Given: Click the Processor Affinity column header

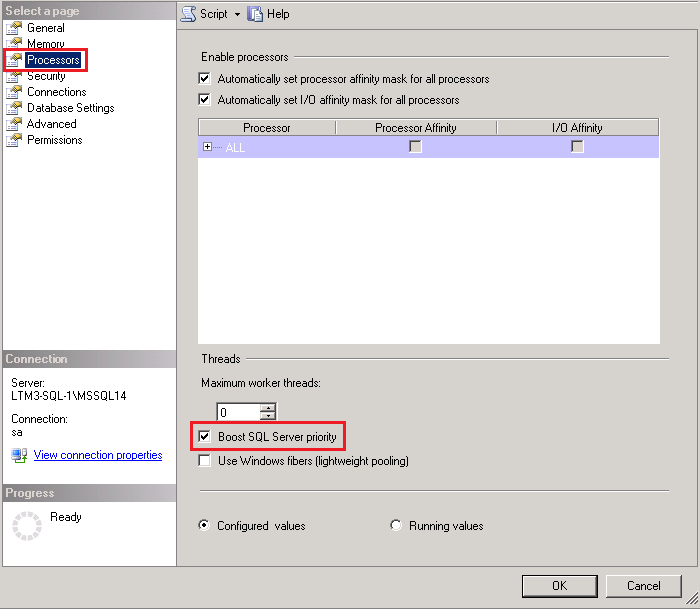Looking at the screenshot, I should click(x=416, y=128).
